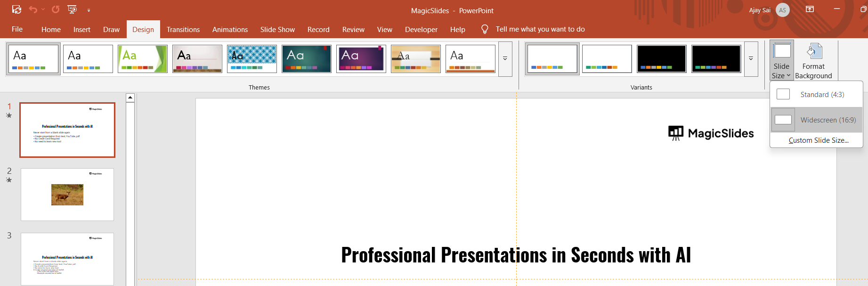
Task: Expand the Themes gallery dropdown
Action: (x=505, y=59)
